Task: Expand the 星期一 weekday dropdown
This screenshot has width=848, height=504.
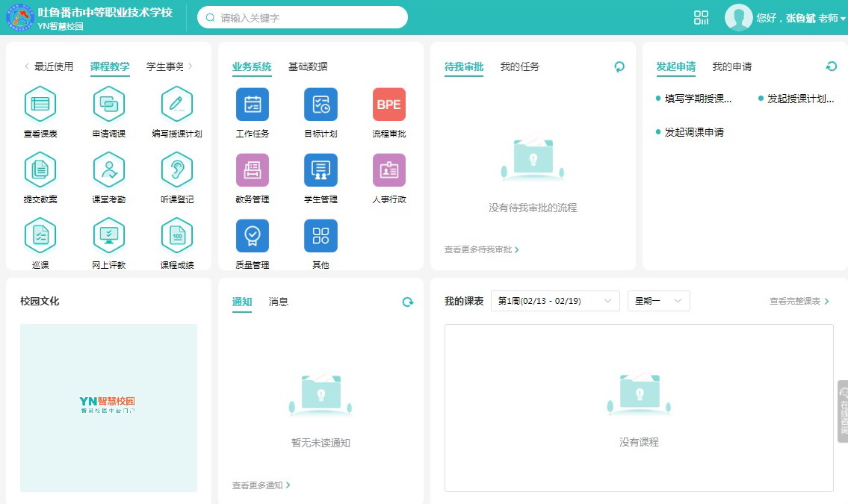Action: pos(658,301)
